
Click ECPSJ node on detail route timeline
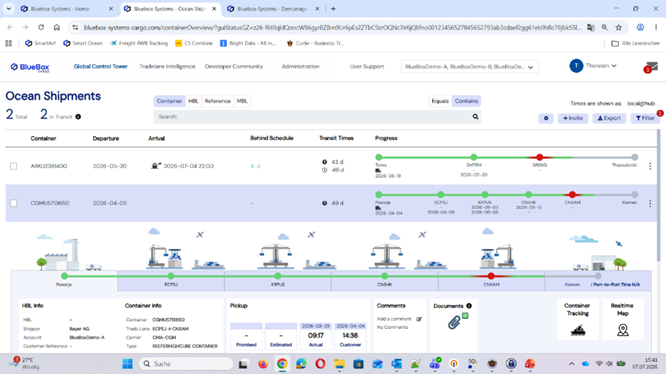(171, 276)
